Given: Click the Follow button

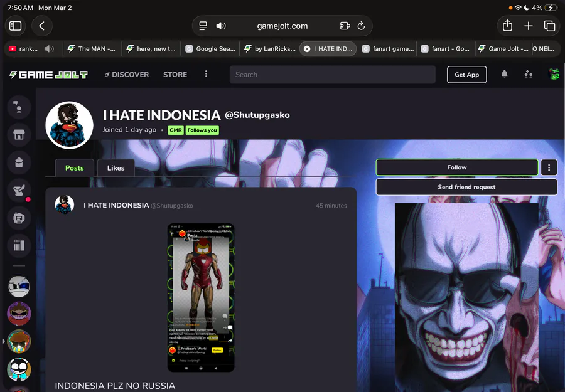Looking at the screenshot, I should [x=457, y=167].
